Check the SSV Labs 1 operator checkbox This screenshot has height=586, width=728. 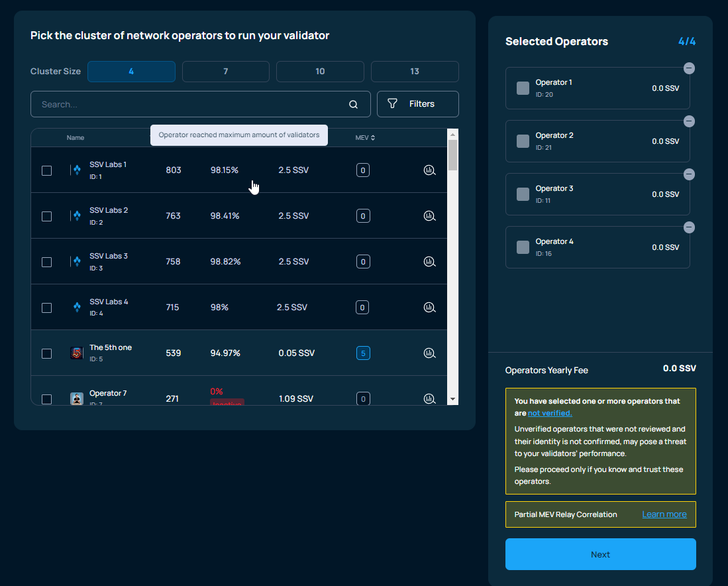(x=46, y=170)
